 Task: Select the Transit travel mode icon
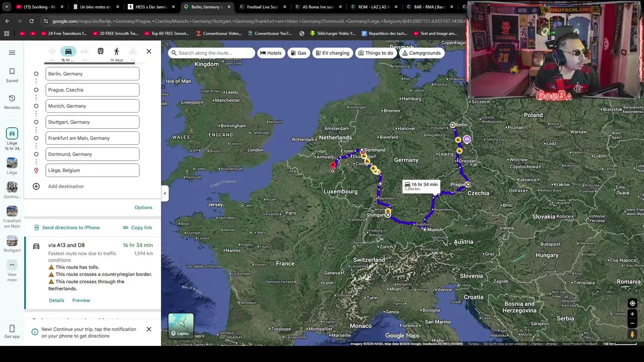(101, 51)
